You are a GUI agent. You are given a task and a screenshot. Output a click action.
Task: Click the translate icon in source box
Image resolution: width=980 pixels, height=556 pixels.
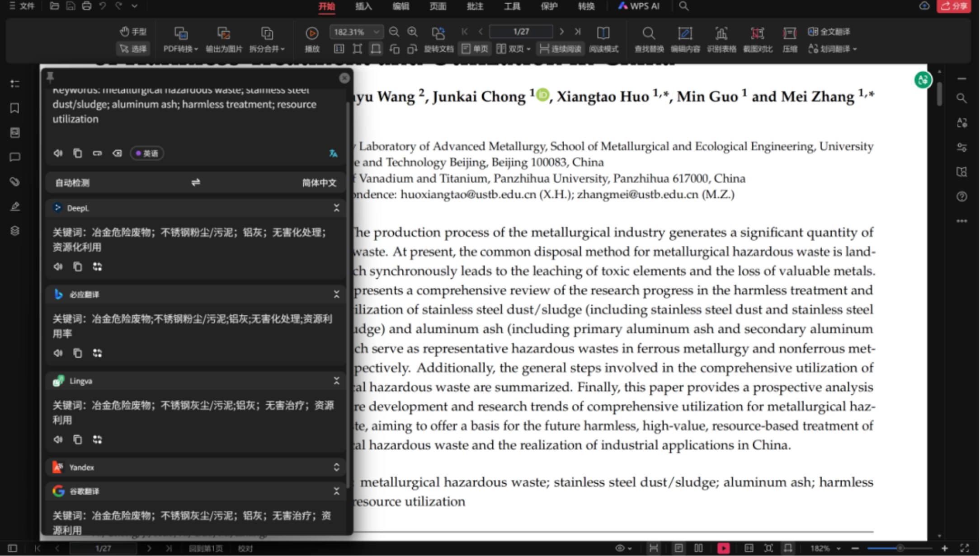tap(333, 154)
